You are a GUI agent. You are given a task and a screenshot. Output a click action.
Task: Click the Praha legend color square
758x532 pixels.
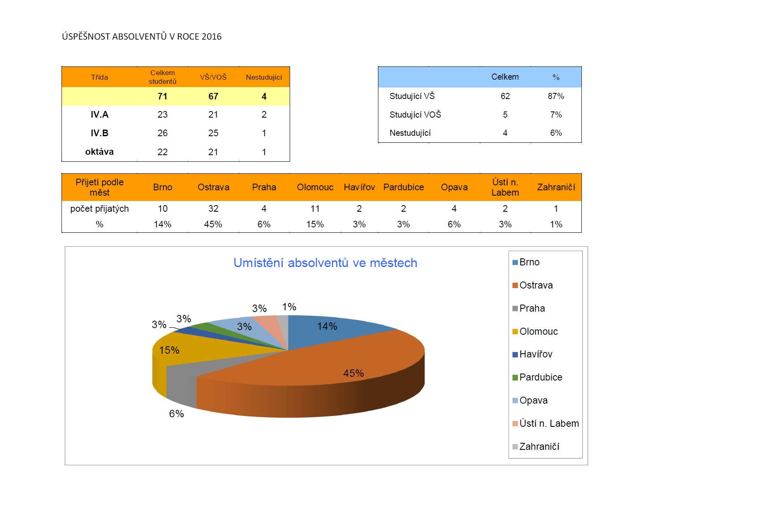[x=514, y=308]
